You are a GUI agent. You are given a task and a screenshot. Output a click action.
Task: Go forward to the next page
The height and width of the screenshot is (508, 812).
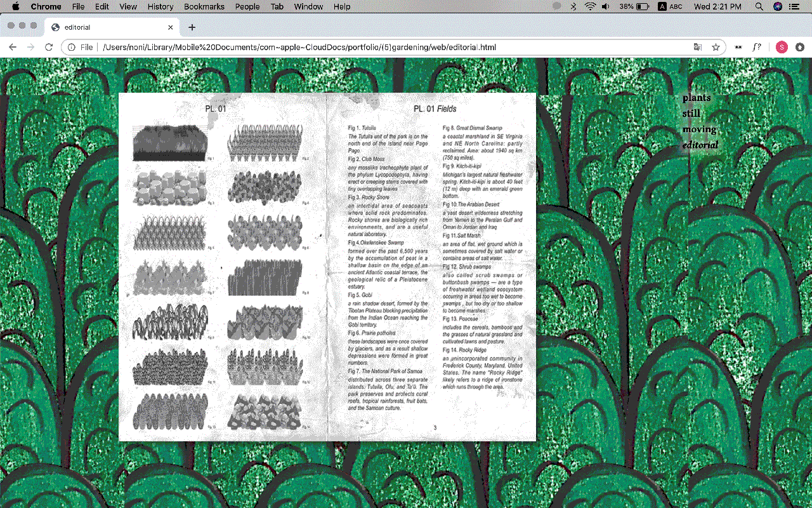pos(30,47)
